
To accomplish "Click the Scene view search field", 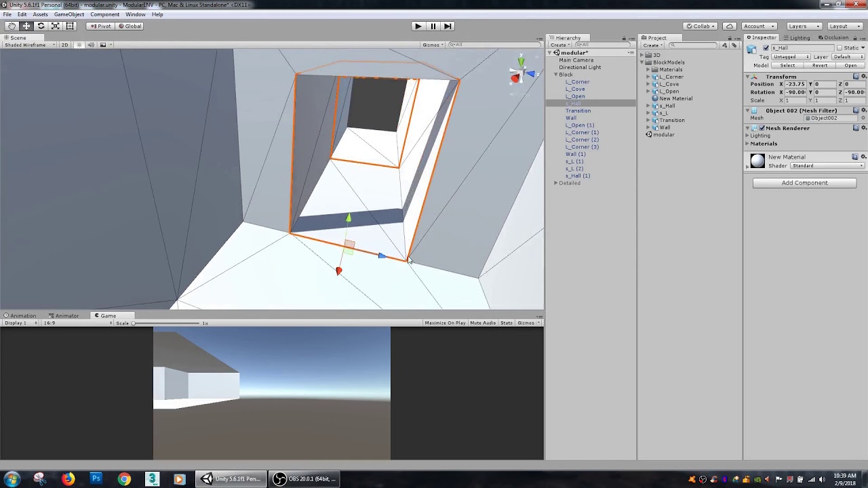I will 495,45.
